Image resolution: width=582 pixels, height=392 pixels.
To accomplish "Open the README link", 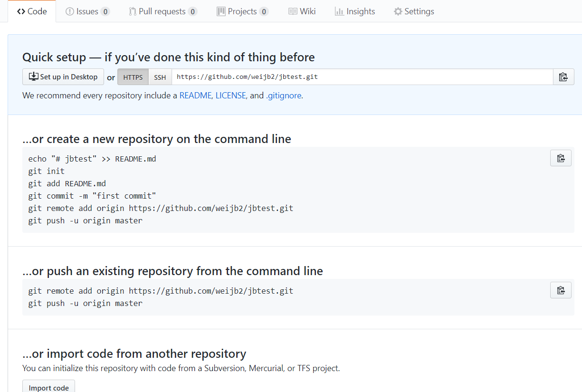I will pyautogui.click(x=195, y=96).
